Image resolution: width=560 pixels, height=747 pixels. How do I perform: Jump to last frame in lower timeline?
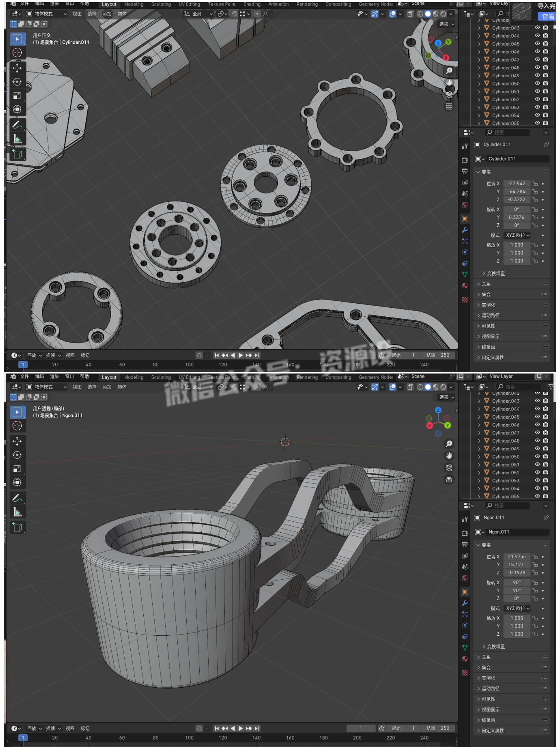[x=257, y=728]
